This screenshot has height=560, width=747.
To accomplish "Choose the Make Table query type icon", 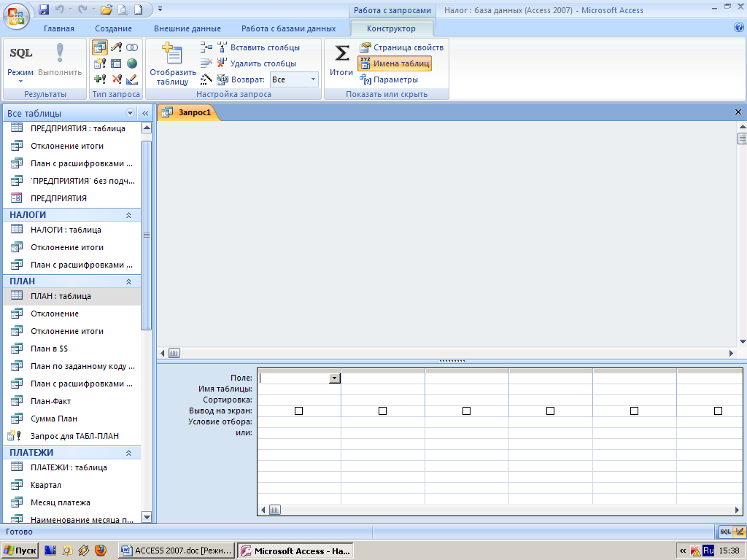I will [x=100, y=63].
